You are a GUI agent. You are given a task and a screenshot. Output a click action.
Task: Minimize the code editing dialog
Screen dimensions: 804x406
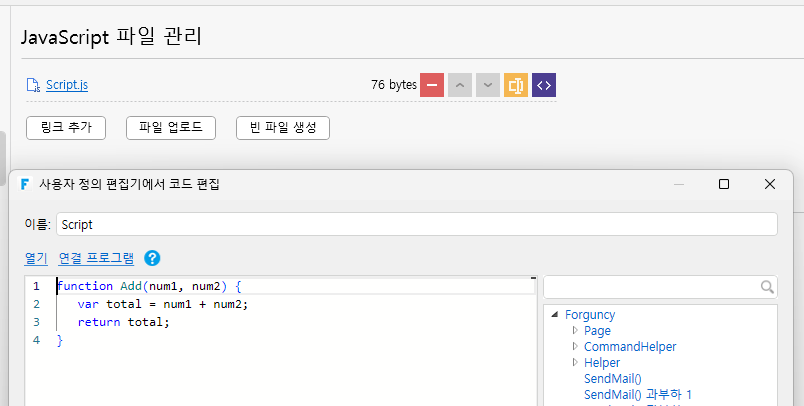[x=679, y=184]
